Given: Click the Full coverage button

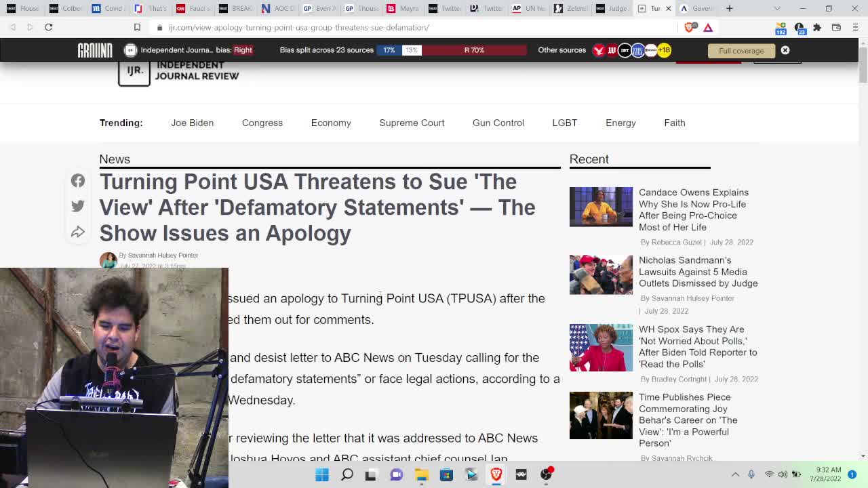Looking at the screenshot, I should [x=741, y=51].
